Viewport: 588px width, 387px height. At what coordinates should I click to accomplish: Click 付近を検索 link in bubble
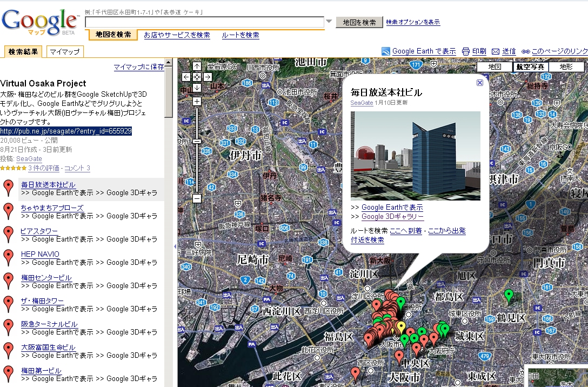[x=367, y=240]
